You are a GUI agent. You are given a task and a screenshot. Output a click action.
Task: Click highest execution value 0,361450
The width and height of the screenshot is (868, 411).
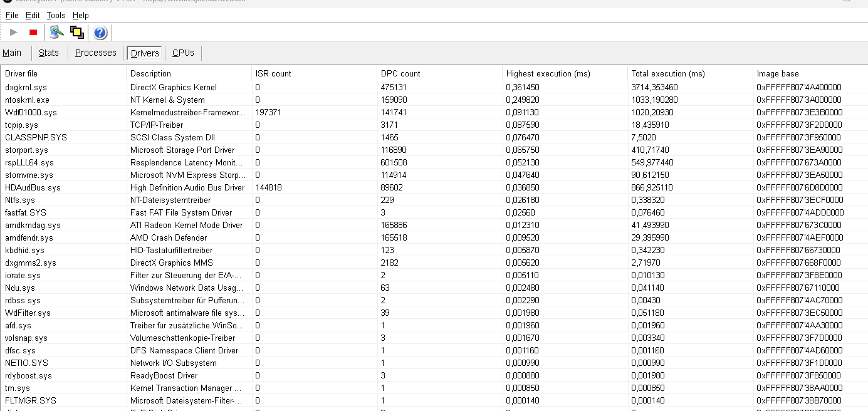[523, 87]
